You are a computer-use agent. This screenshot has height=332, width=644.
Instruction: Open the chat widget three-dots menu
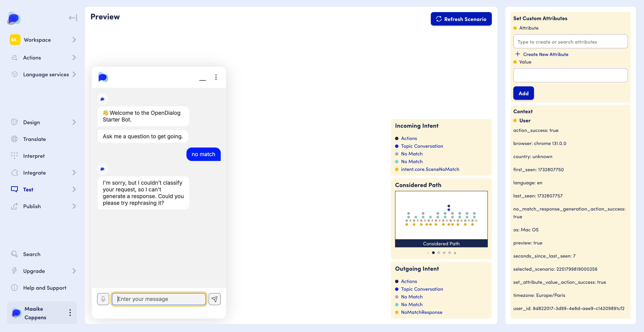pyautogui.click(x=216, y=77)
